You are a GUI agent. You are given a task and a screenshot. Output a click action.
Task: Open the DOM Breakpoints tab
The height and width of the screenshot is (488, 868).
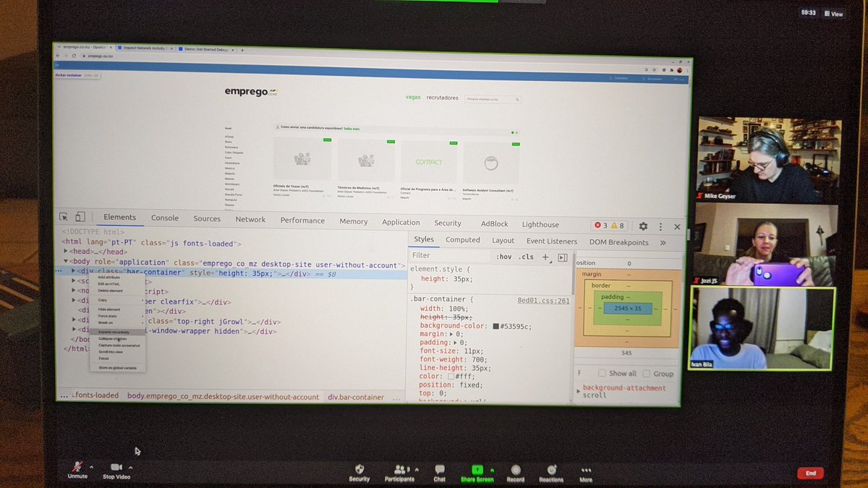(618, 242)
